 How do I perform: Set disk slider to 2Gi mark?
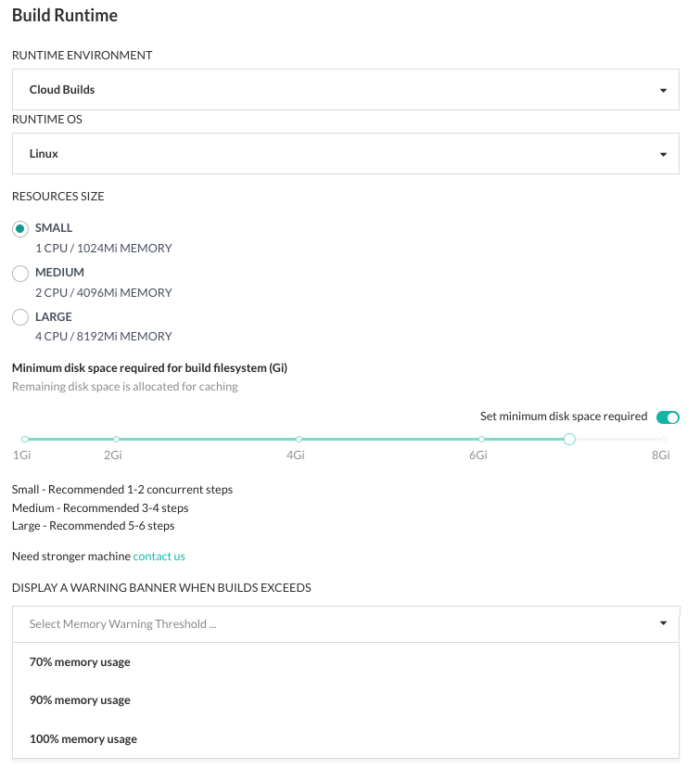point(116,439)
